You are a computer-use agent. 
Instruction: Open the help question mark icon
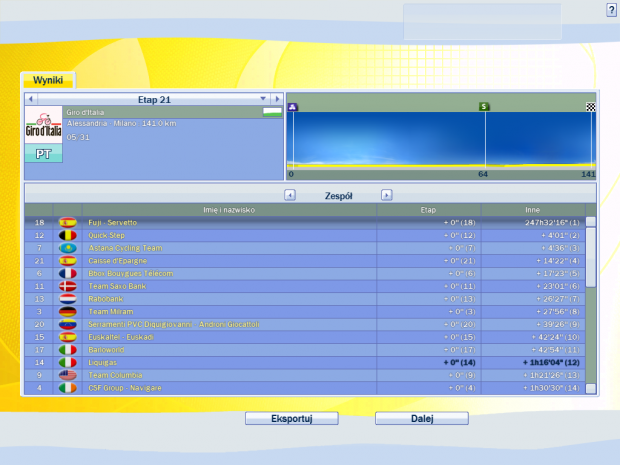click(611, 9)
